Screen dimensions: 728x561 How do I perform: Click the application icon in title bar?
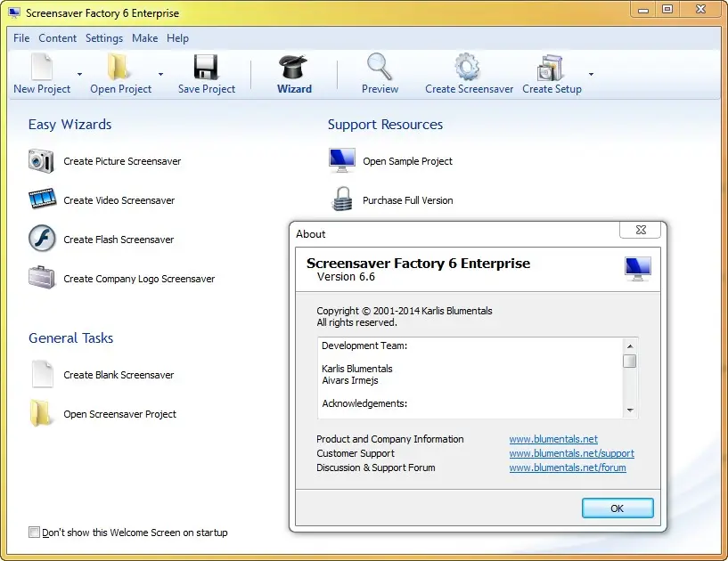14,13
